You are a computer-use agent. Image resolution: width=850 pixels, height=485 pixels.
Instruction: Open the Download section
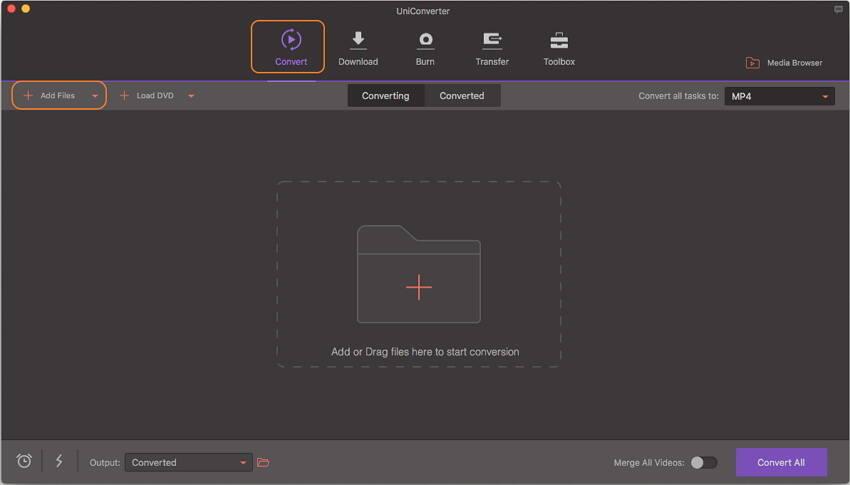click(x=358, y=48)
